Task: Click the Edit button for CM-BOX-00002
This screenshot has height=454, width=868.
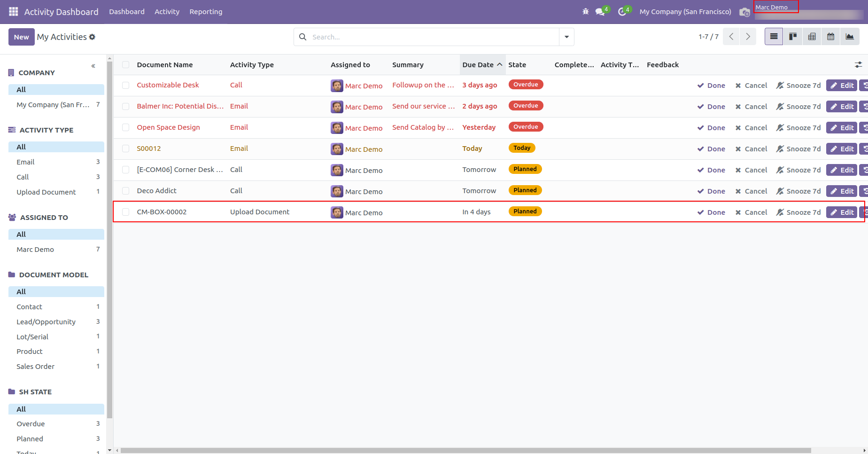Action: click(x=842, y=212)
